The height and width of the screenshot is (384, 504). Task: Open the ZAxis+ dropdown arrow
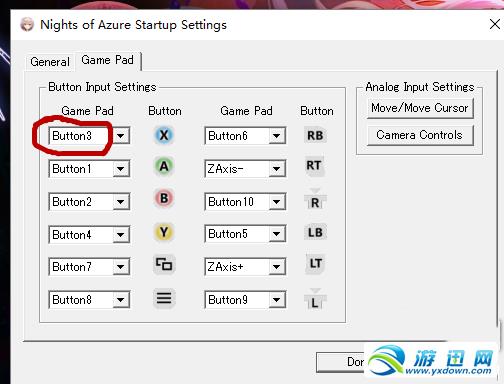point(276,267)
